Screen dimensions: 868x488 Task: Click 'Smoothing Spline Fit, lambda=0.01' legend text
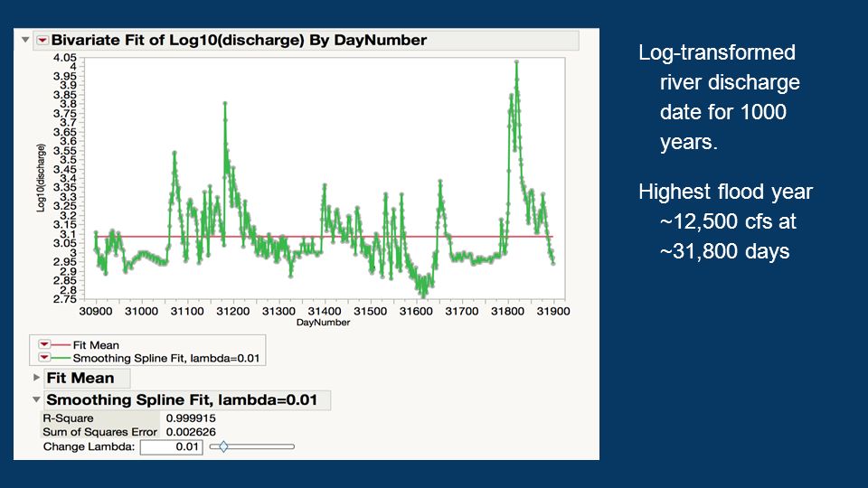(x=166, y=358)
